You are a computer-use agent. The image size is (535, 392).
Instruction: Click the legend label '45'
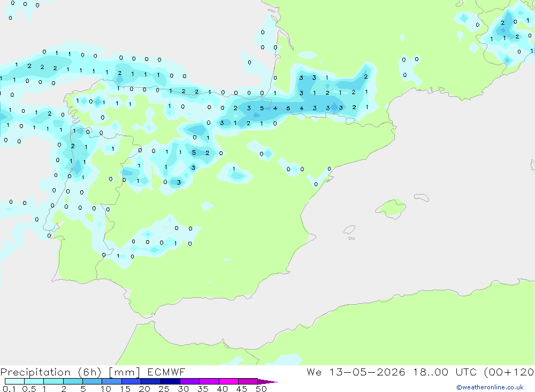tap(242, 389)
